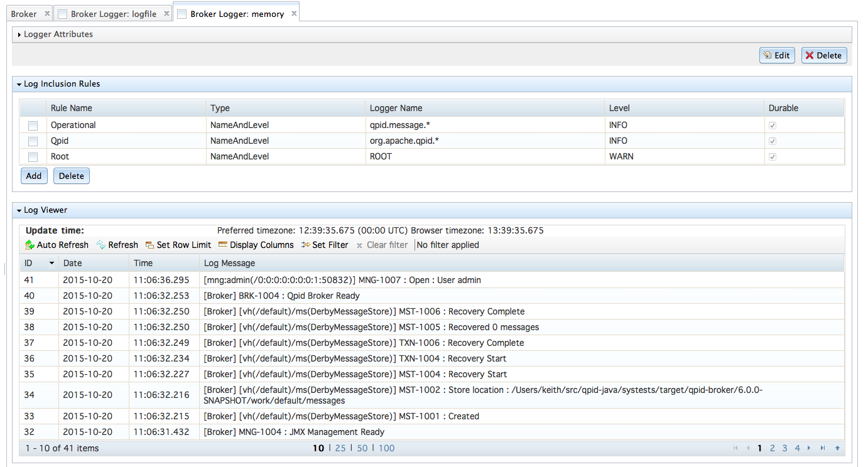
Task: Collapse the Log Inclusion Rules panel
Action: click(x=19, y=84)
